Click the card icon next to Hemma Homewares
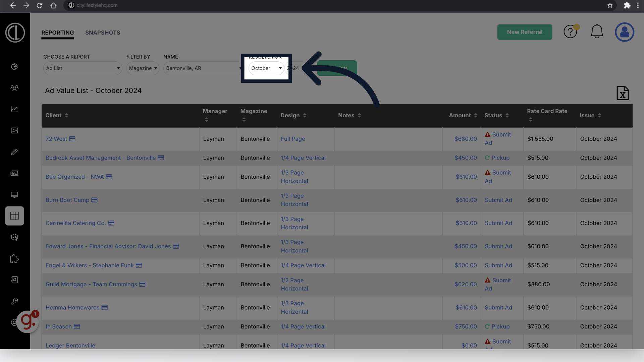The height and width of the screenshot is (362, 644). click(105, 308)
